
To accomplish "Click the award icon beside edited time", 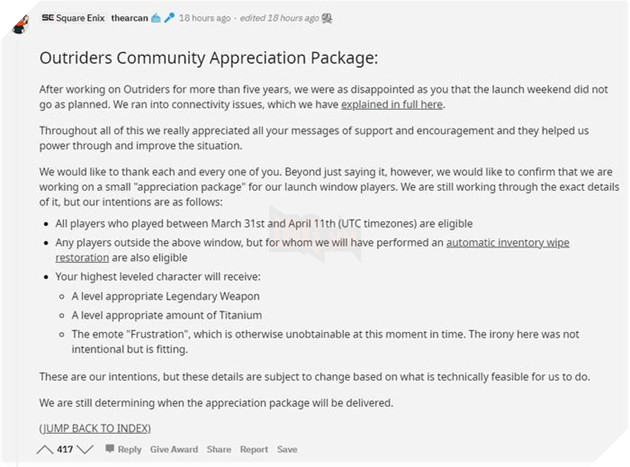I will 327,18.
